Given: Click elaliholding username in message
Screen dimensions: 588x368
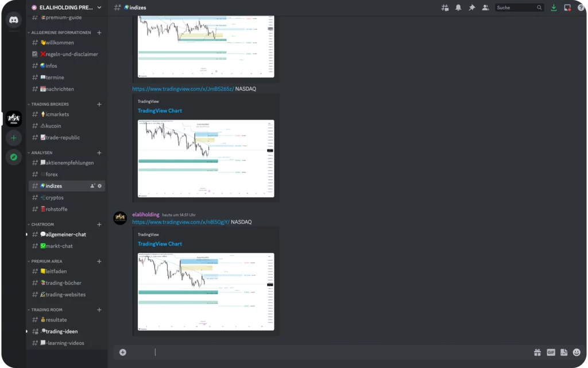Looking at the screenshot, I should pos(146,214).
